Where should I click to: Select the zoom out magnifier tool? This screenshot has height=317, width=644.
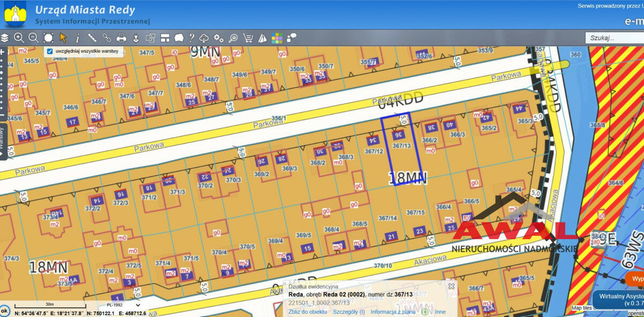click(33, 38)
